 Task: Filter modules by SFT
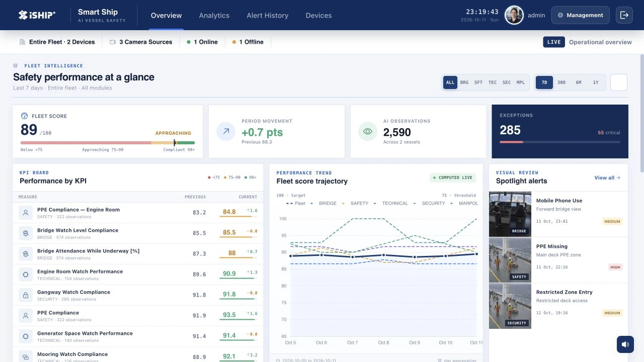click(478, 82)
